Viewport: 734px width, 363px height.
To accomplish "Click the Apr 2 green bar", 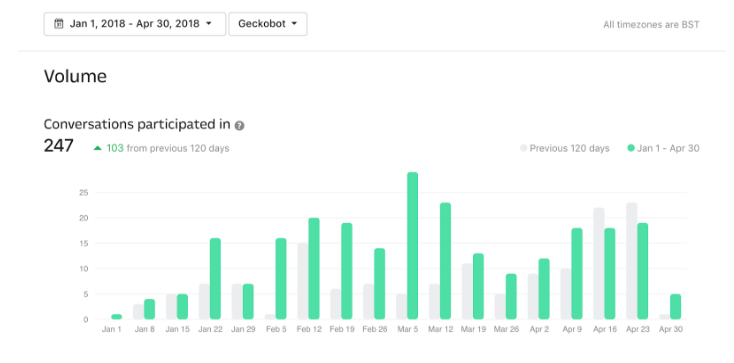I will coord(544,289).
